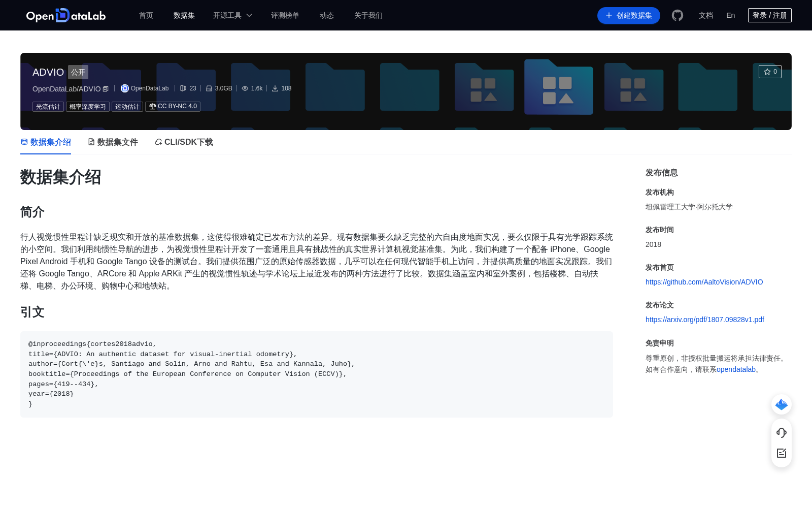
Task: Switch to CLI/SDK下载 tab
Action: click(x=184, y=142)
